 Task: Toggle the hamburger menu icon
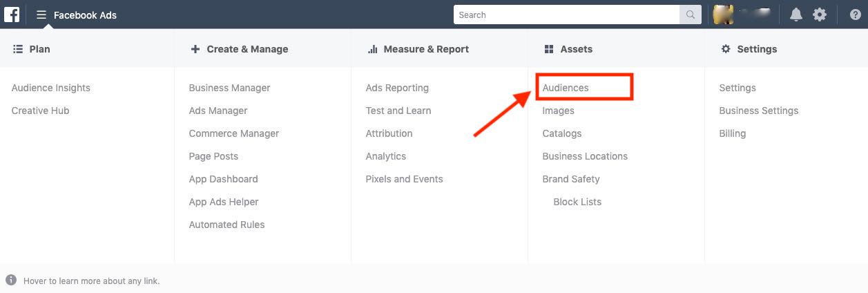coord(41,15)
